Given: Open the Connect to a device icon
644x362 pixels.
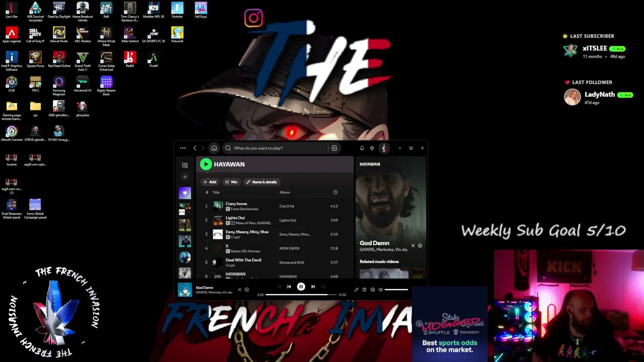Looking at the screenshot, I should pyautogui.click(x=372, y=290).
